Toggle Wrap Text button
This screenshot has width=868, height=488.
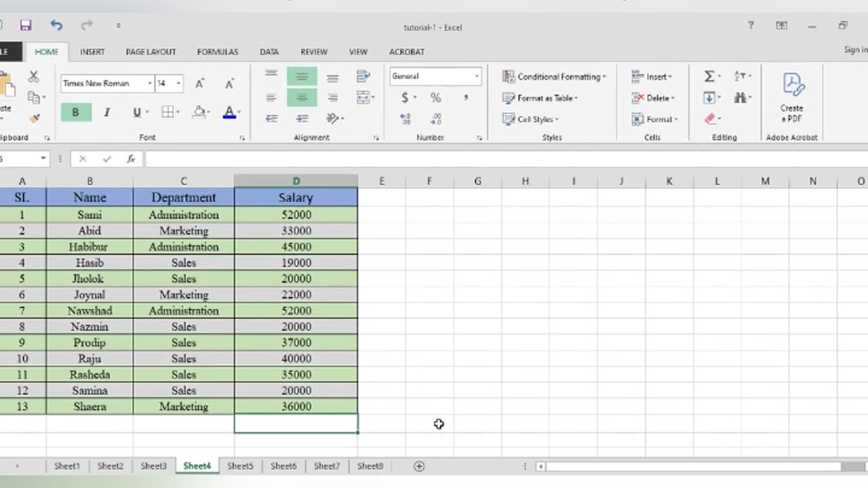coord(363,77)
